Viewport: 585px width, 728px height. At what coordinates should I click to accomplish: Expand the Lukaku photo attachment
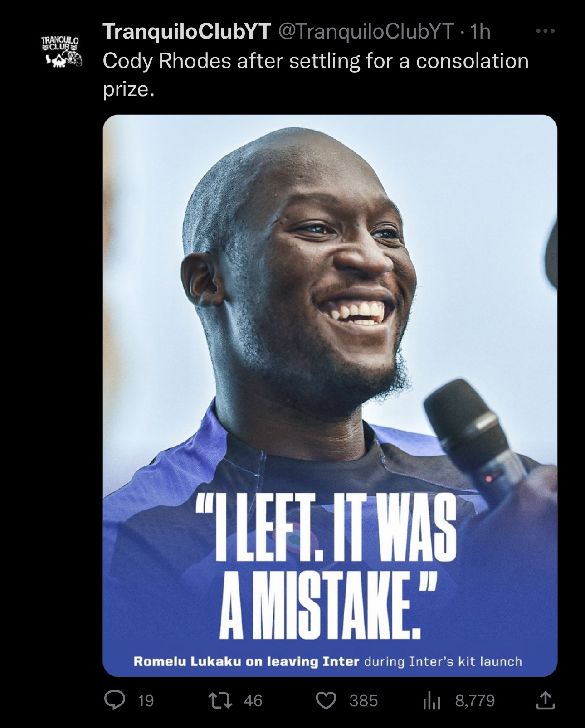(330, 395)
